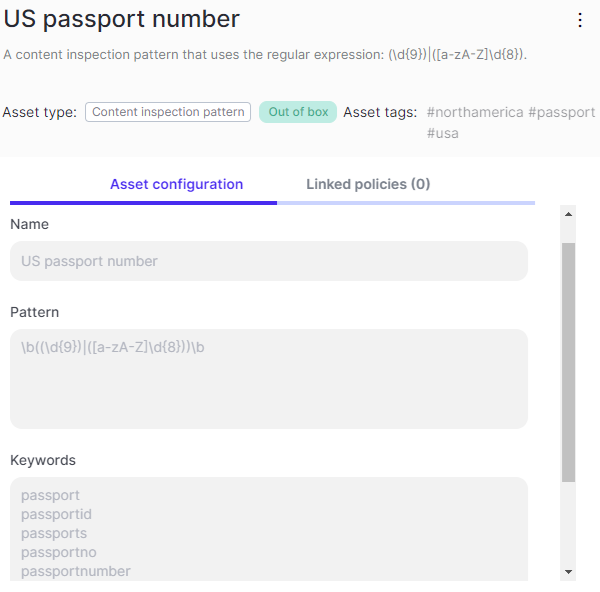
Task: Select the #usa asset tag
Action: 442,133
